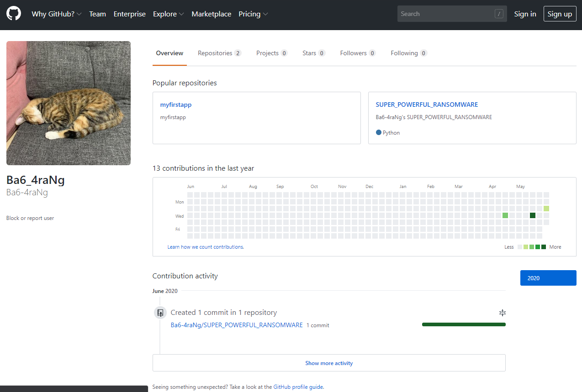The width and height of the screenshot is (582, 392).
Task: Click Learn how we count contributions
Action: pyautogui.click(x=206, y=247)
